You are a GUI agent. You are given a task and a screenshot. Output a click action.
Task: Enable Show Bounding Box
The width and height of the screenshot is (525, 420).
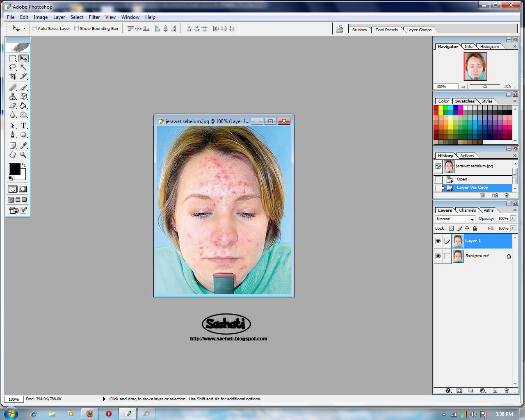point(76,28)
